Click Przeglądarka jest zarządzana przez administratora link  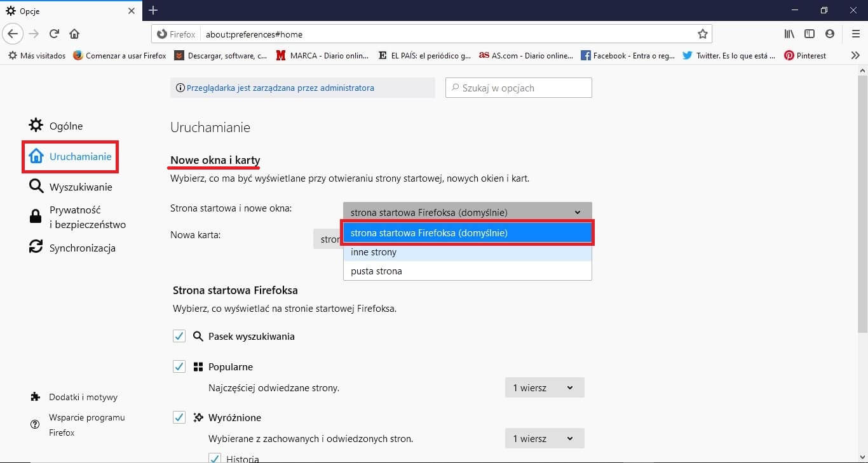click(x=280, y=88)
